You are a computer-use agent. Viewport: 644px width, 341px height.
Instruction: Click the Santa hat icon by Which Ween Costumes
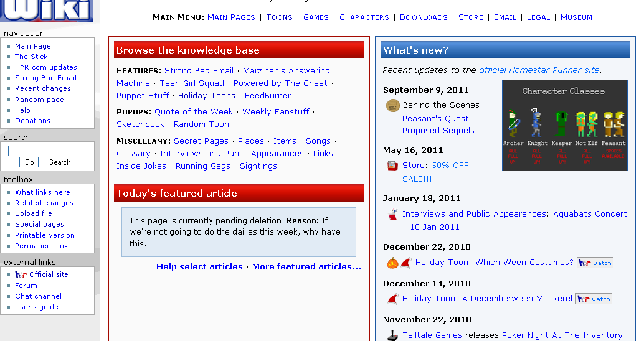point(405,263)
